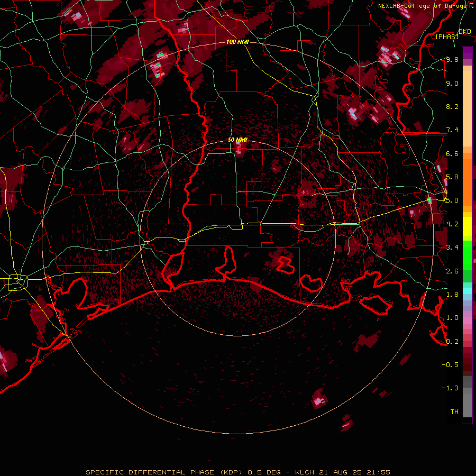Click the 6.6 value on the color scale
Screen dimensions: 476x476
(x=452, y=153)
